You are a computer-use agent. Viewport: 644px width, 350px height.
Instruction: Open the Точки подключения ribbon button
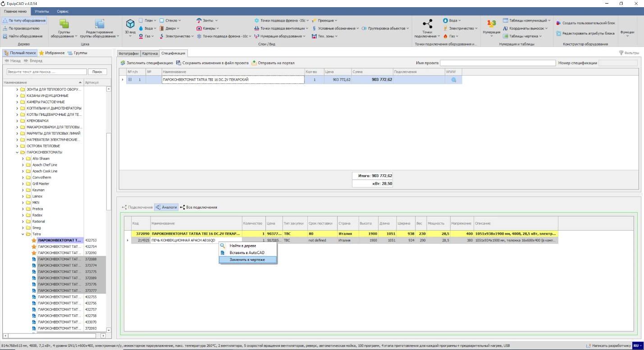tap(427, 28)
